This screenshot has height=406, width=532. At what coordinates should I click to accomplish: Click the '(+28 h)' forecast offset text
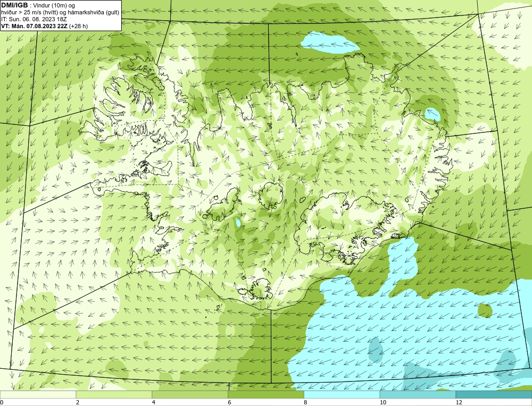coord(78,26)
